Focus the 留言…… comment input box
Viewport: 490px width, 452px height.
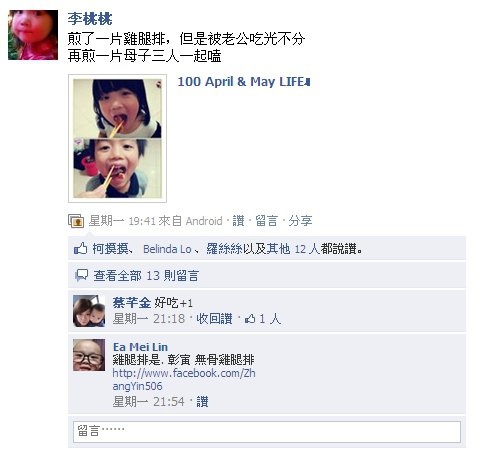tap(267, 432)
